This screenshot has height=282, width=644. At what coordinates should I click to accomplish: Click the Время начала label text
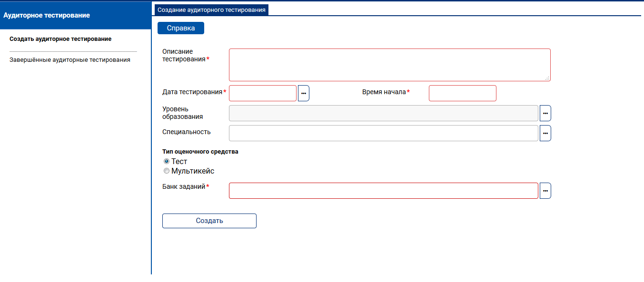384,92
